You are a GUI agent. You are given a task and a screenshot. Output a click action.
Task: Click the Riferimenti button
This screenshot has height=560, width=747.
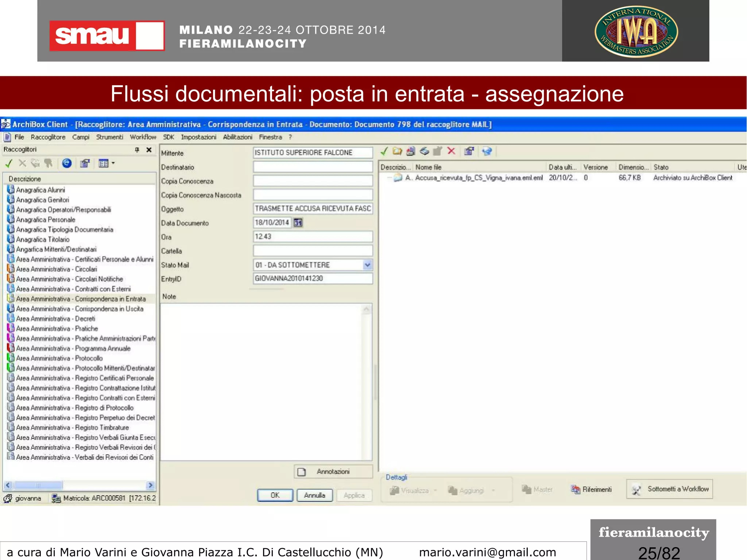click(591, 489)
